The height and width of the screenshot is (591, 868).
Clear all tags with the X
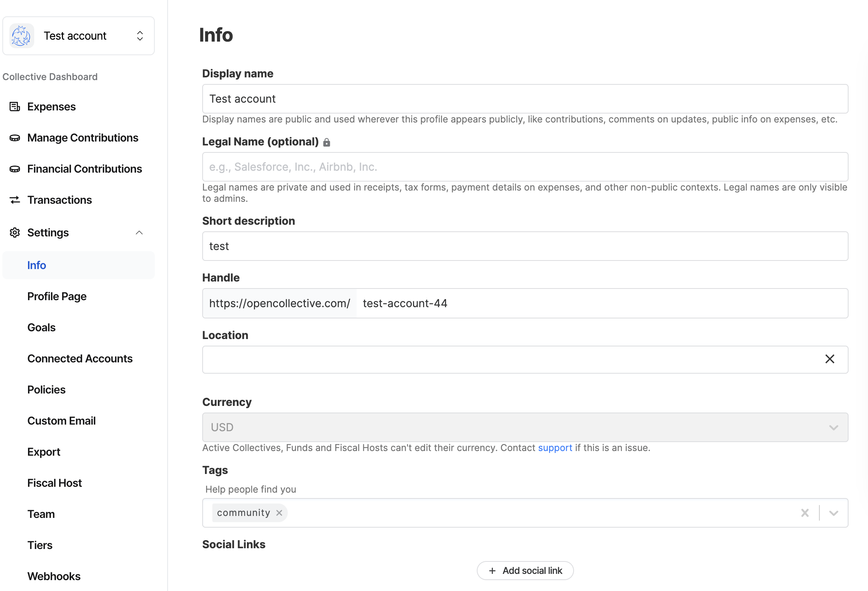(x=805, y=513)
